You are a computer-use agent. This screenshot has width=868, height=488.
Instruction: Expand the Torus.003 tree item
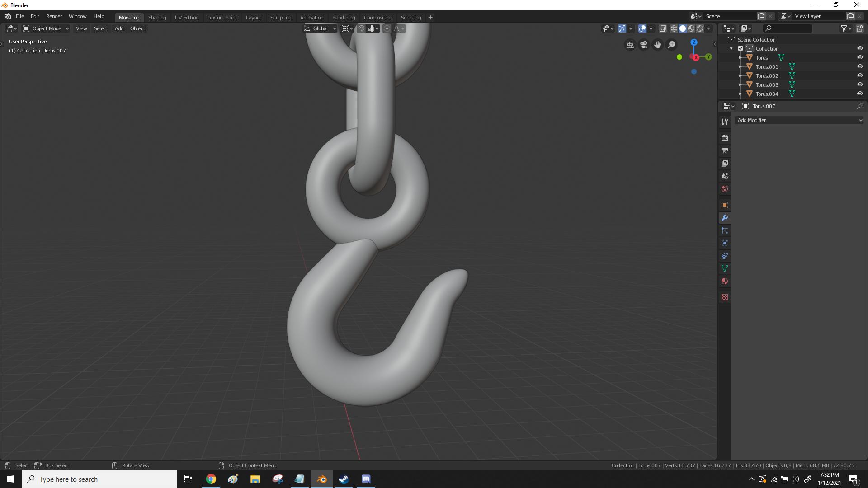741,85
